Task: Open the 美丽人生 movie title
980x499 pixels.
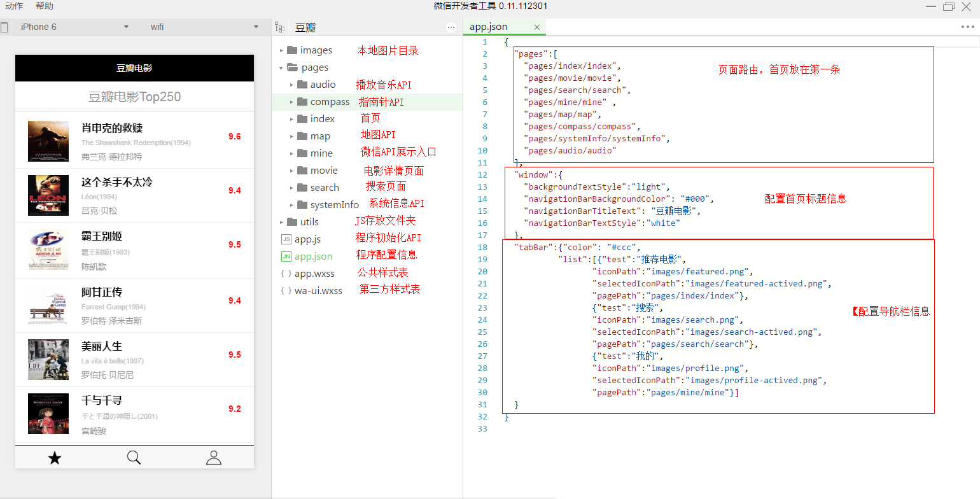Action: [102, 346]
